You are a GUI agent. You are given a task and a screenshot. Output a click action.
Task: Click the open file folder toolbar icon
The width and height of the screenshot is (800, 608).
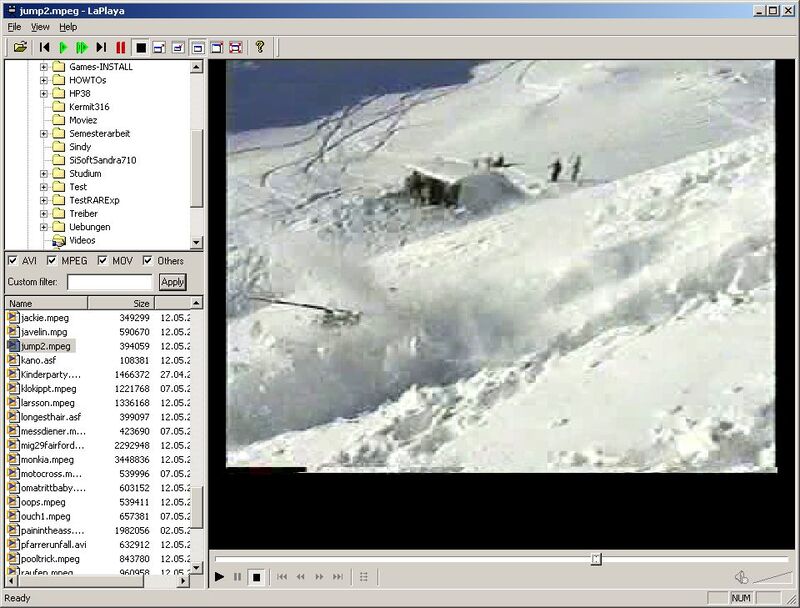pyautogui.click(x=20, y=47)
